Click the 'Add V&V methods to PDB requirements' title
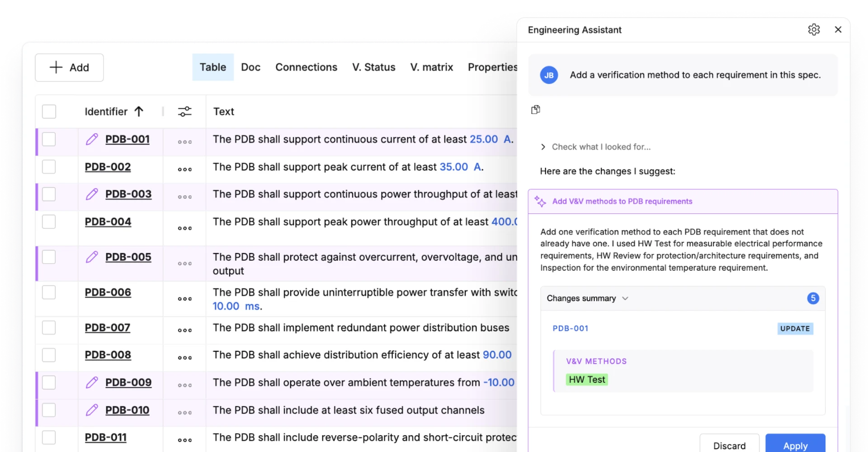The height and width of the screenshot is (452, 868). point(622,201)
